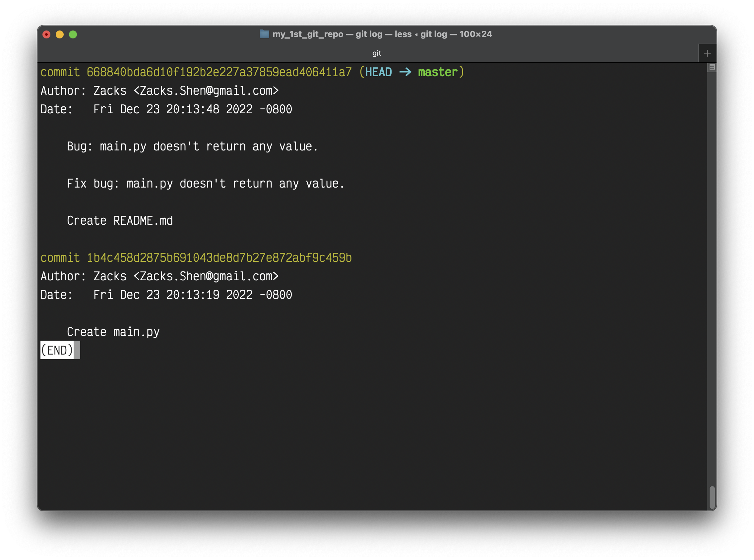Click the HEAD reference label
This screenshot has height=560, width=754.
click(x=378, y=72)
